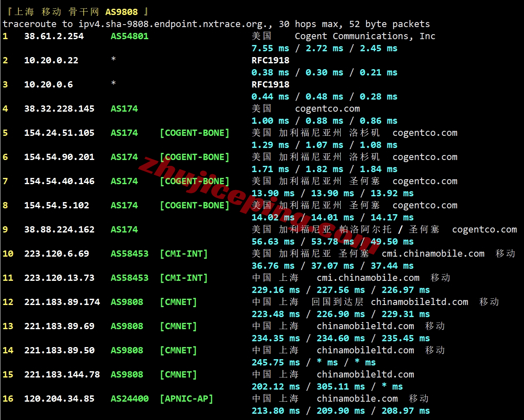
Task: Click the latency value 305.11 ms
Action: coord(341,387)
